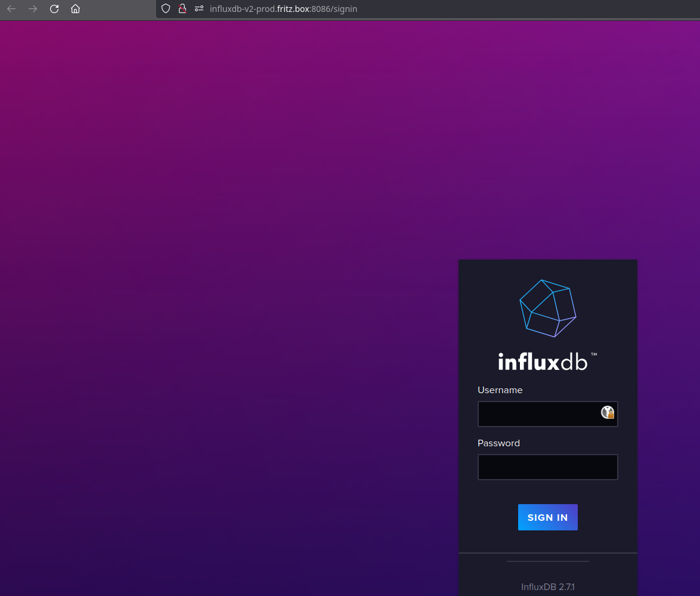Viewport: 700px width, 596px height.
Task: Focus the Password input field
Action: pos(548,467)
